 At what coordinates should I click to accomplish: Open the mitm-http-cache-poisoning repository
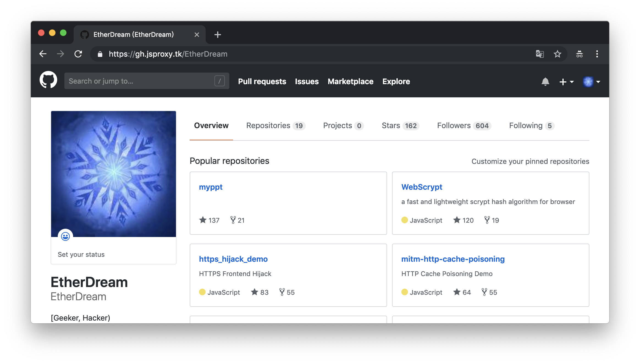(x=453, y=259)
